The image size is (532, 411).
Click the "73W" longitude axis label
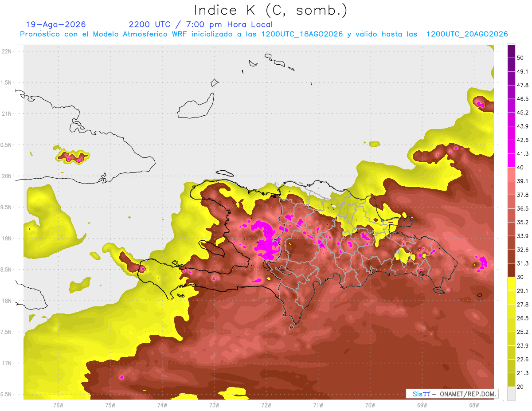click(x=214, y=405)
